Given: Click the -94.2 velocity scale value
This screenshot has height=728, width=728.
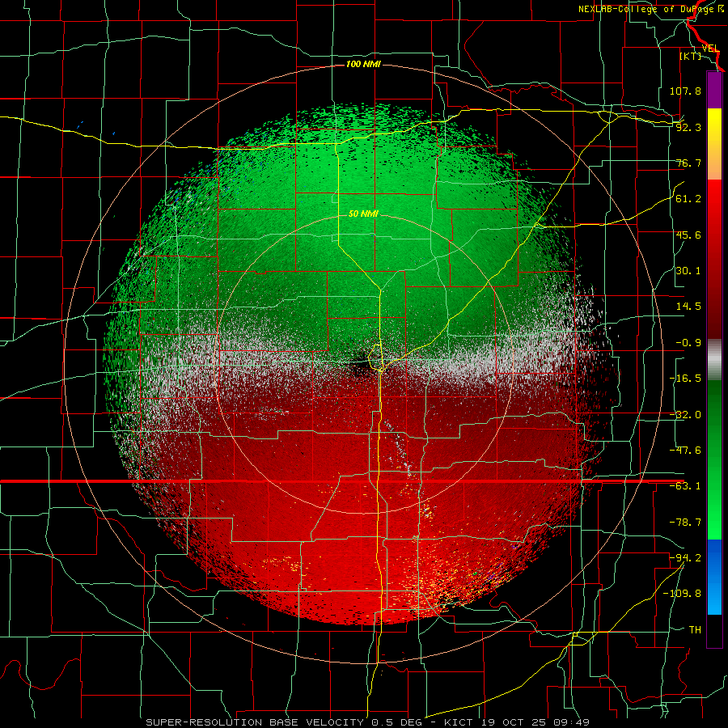Looking at the screenshot, I should 685,557.
